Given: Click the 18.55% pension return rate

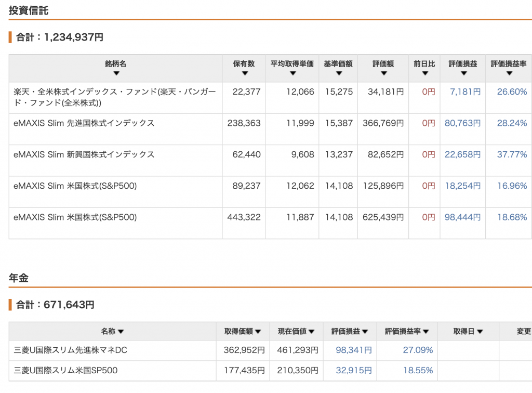Looking at the screenshot, I should pos(418,370).
